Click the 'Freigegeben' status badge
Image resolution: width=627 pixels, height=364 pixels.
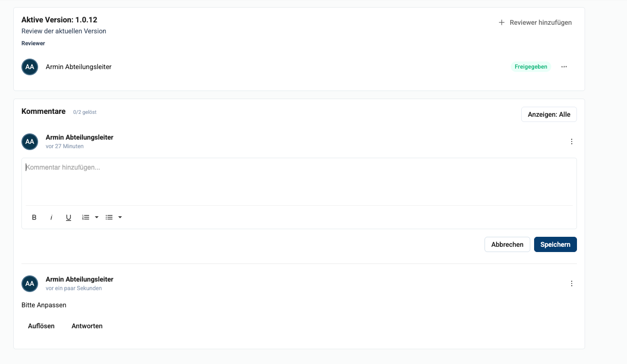(x=531, y=67)
